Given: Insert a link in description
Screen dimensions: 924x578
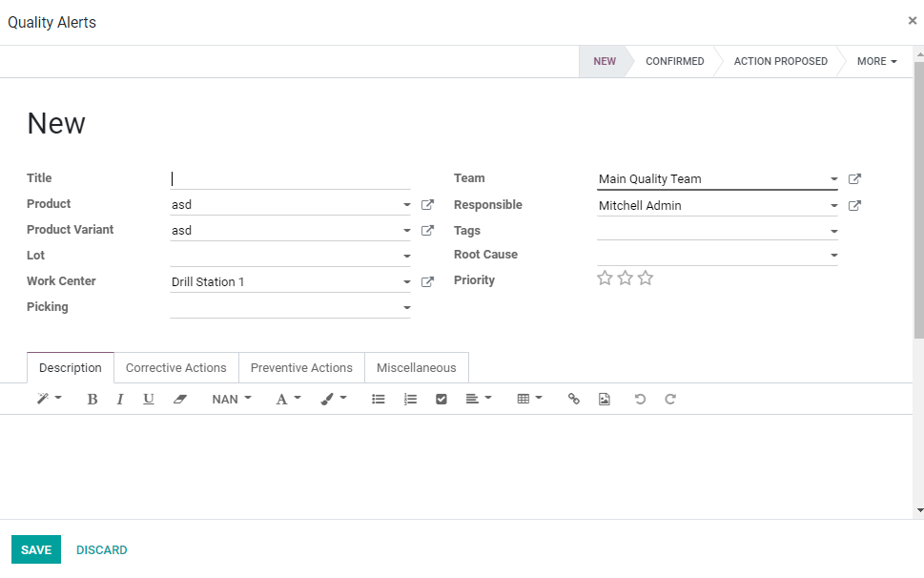Looking at the screenshot, I should tap(573, 400).
